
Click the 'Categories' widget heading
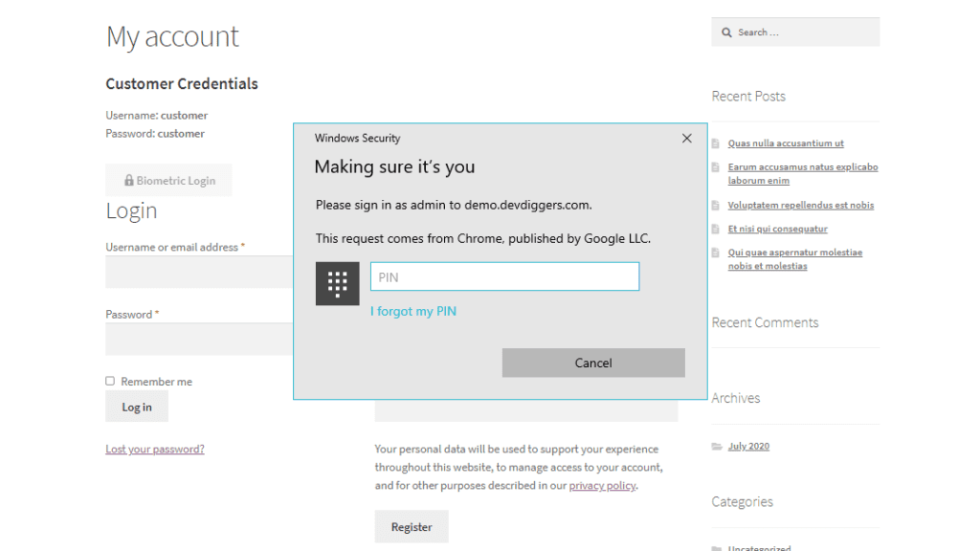pyautogui.click(x=742, y=501)
